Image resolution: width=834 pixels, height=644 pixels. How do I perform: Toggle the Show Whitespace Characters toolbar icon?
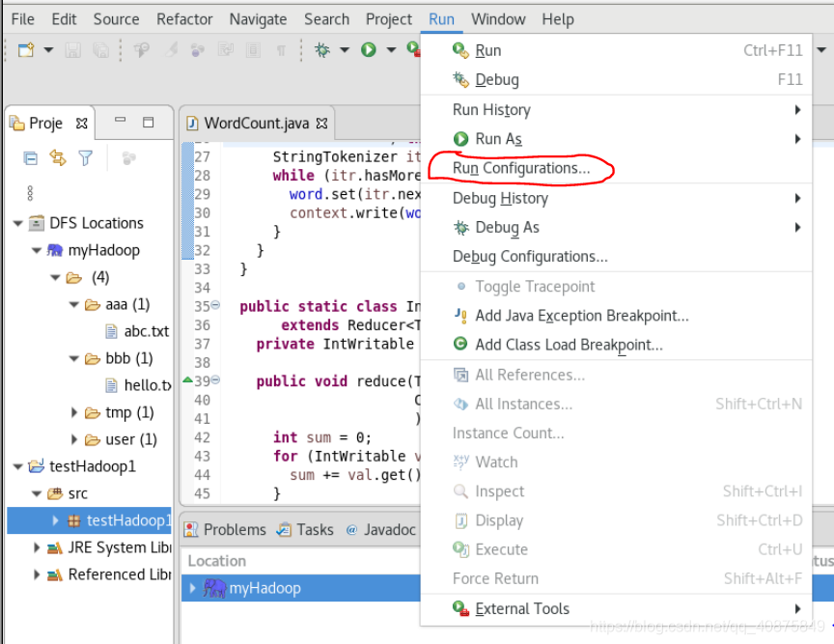[280, 50]
